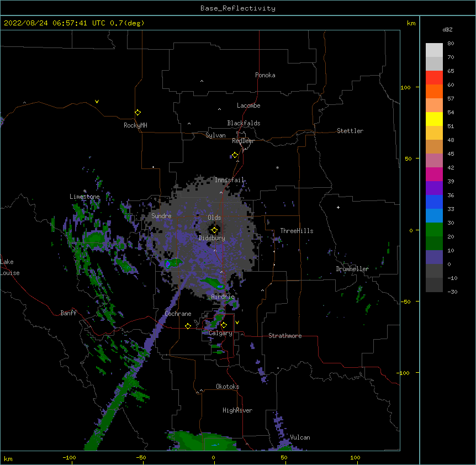Click the RockyMH label
This screenshot has width=476, height=465.
click(x=135, y=125)
